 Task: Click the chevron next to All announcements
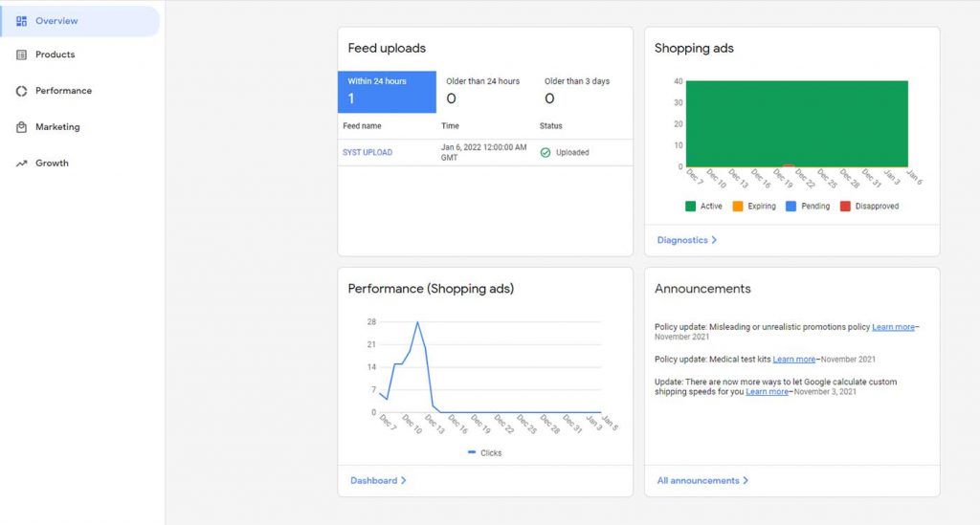[745, 481]
